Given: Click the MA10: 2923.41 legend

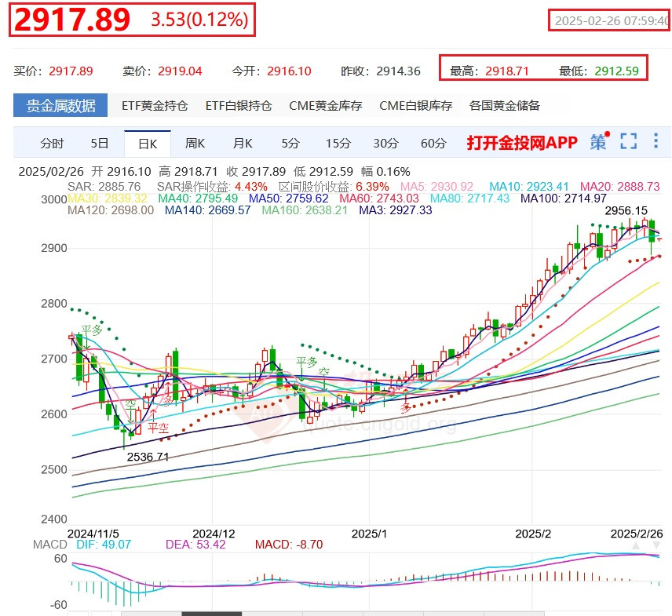Looking at the screenshot, I should click(x=529, y=187).
